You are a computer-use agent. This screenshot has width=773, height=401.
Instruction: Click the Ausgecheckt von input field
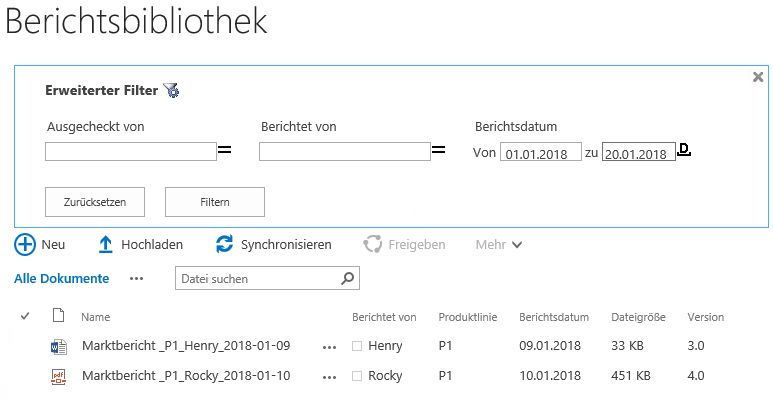point(131,152)
